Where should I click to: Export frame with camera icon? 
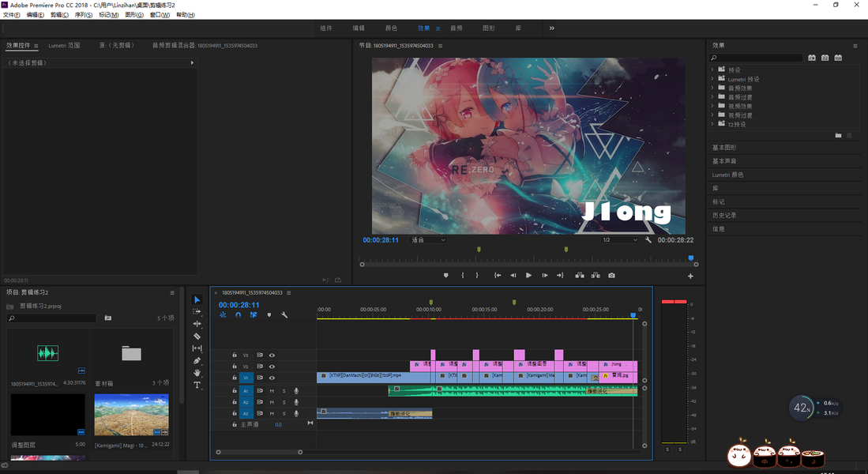tap(611, 275)
